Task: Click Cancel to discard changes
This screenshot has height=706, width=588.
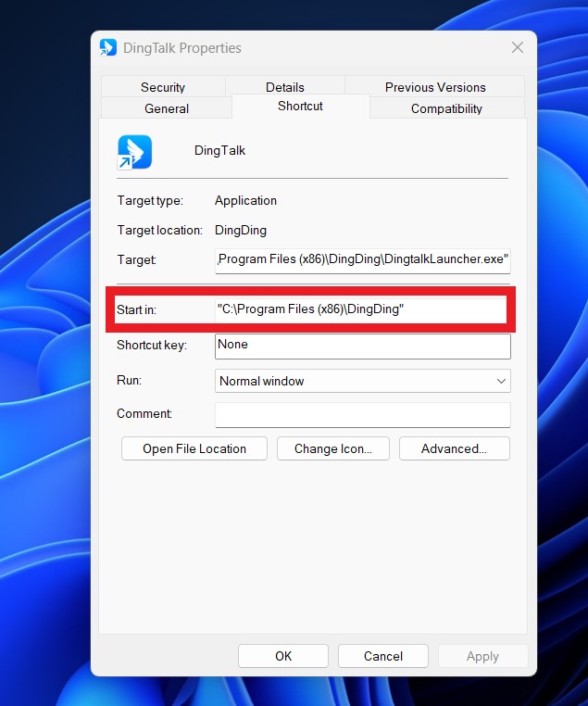Action: (383, 656)
